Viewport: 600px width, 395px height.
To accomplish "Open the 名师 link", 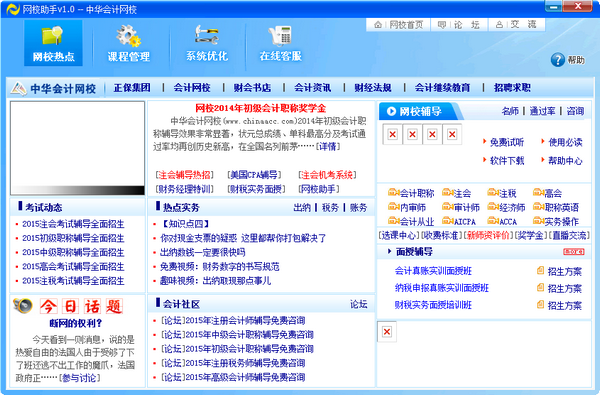I will click(510, 111).
